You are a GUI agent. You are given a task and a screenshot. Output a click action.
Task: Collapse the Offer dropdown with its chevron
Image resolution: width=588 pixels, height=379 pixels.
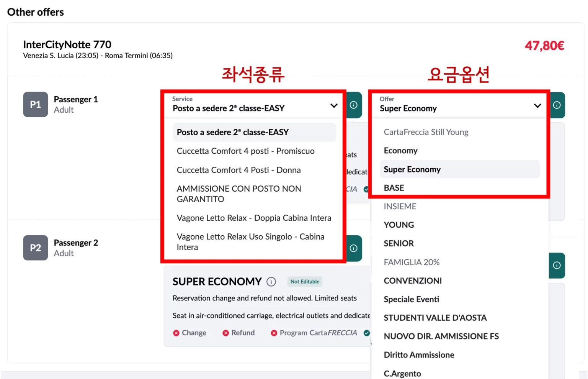click(537, 105)
